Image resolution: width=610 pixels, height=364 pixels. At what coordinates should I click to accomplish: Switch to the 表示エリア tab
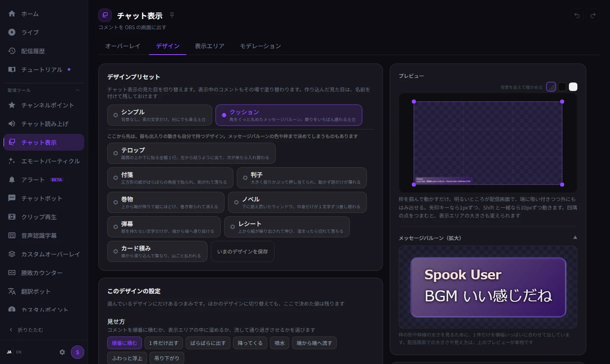tap(210, 46)
